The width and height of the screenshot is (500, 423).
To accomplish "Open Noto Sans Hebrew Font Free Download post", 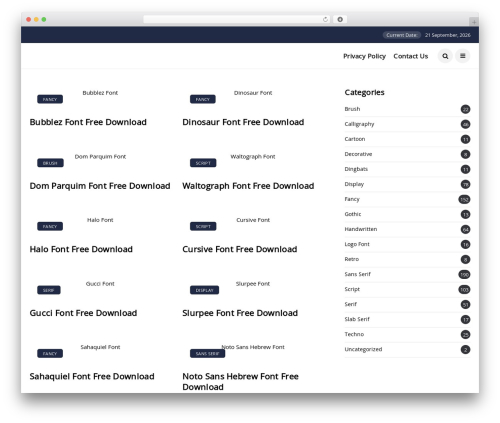I will click(x=240, y=382).
